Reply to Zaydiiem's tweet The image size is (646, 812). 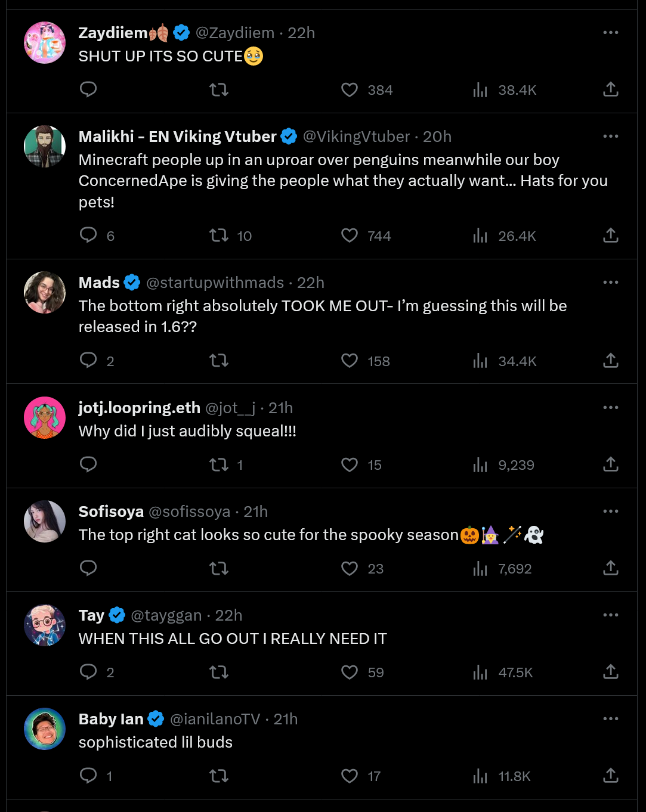click(x=88, y=90)
